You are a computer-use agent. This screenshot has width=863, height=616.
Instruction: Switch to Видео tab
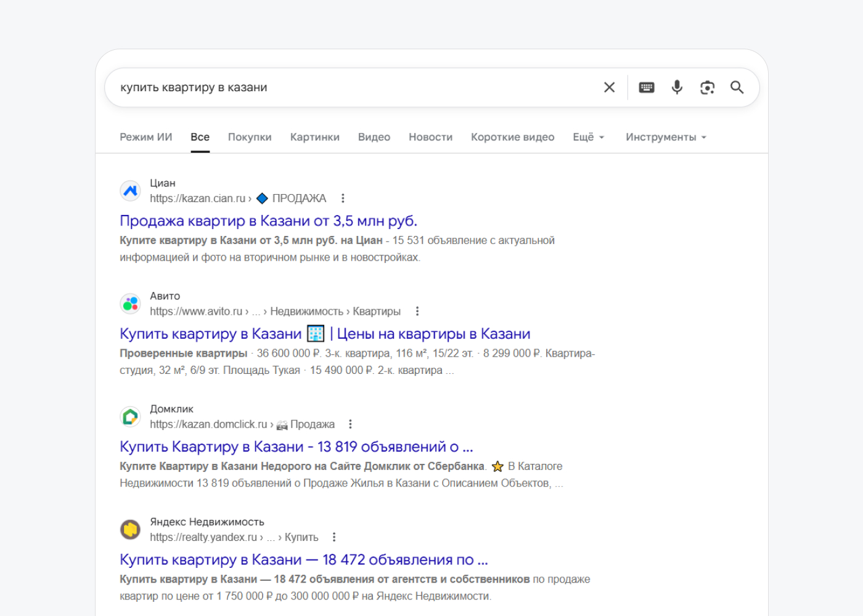(x=374, y=137)
